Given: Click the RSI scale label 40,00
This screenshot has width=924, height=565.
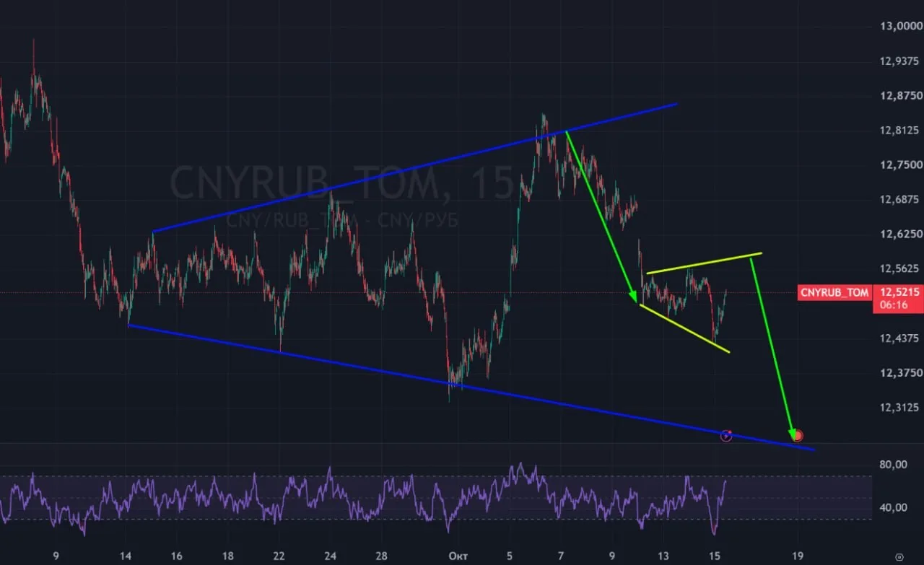Looking at the screenshot, I should click(x=893, y=507).
